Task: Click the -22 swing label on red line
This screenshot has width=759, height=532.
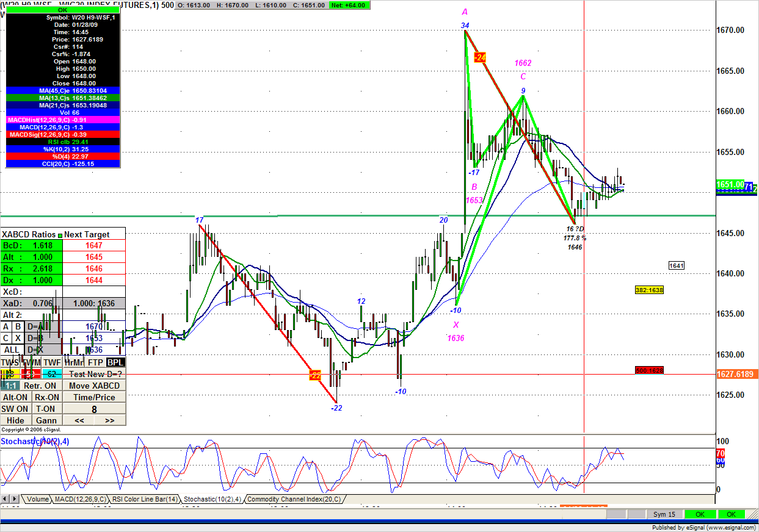Action: (315, 376)
